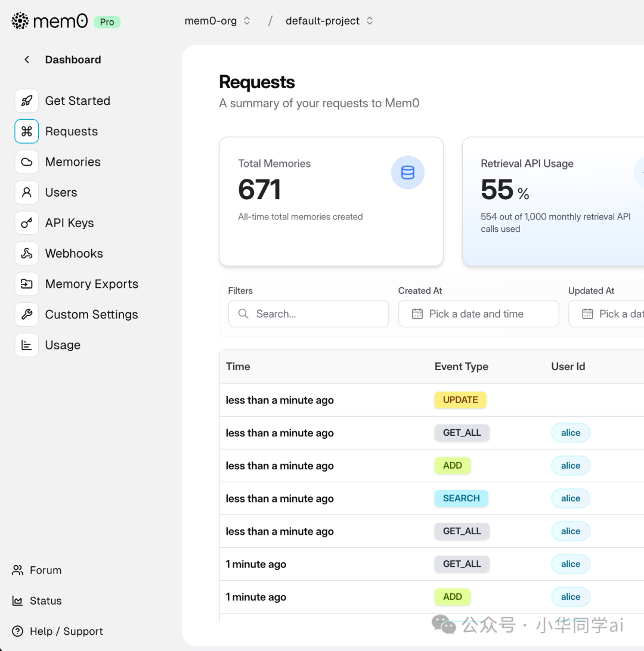This screenshot has width=644, height=651.
Task: Click the magnifier icon in the search box
Action: pos(243,314)
